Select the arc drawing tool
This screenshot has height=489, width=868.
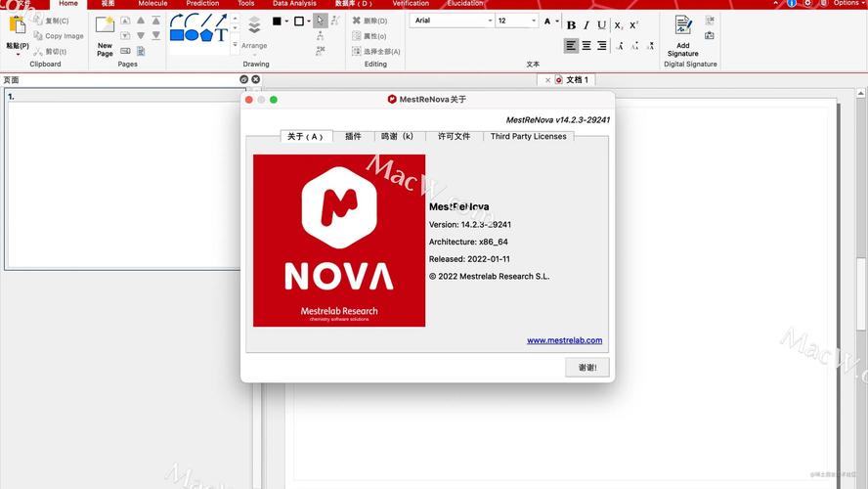tap(192, 22)
